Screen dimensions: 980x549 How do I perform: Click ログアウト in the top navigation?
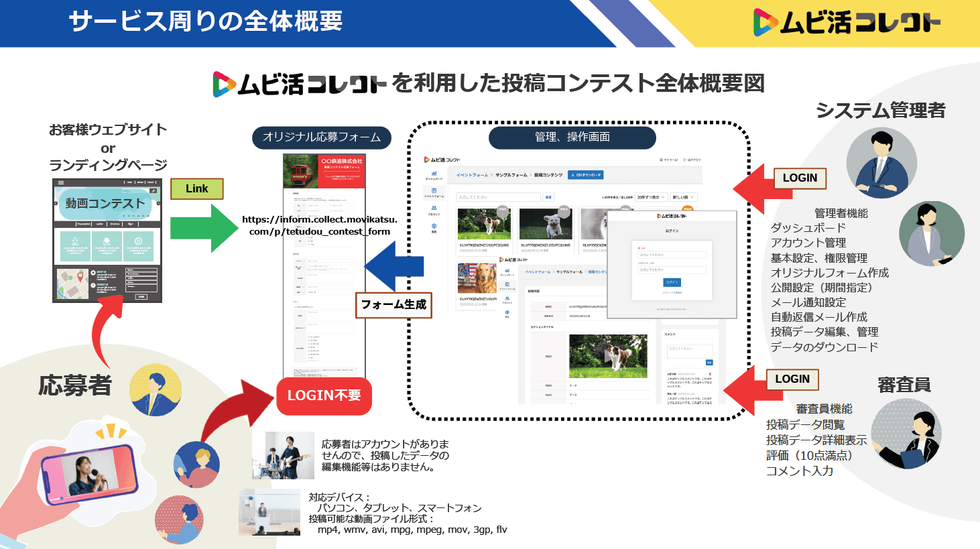click(x=692, y=161)
